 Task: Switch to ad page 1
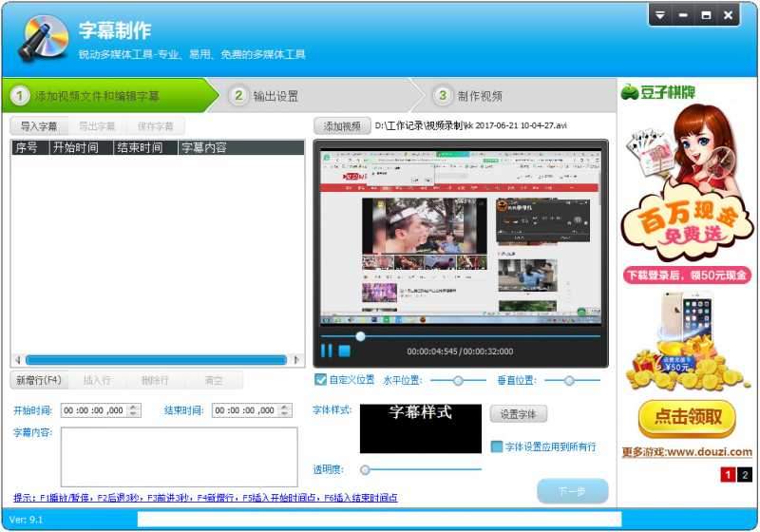coord(728,474)
